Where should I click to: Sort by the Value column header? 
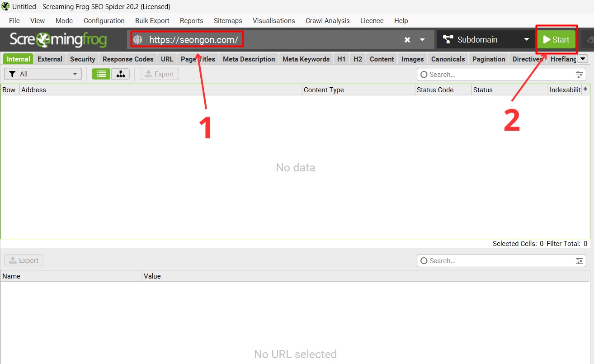366,276
